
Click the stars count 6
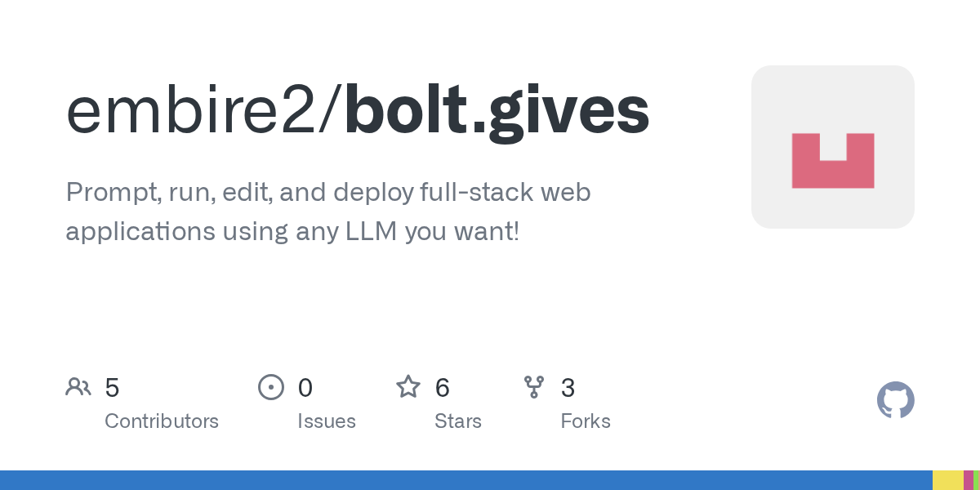point(442,387)
